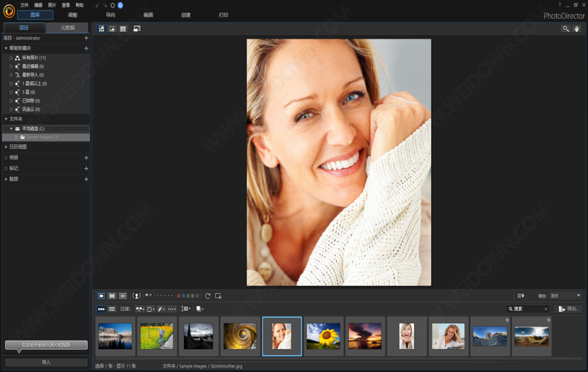Click the face tagging icon
The width and height of the screenshot is (588, 372).
(136, 296)
